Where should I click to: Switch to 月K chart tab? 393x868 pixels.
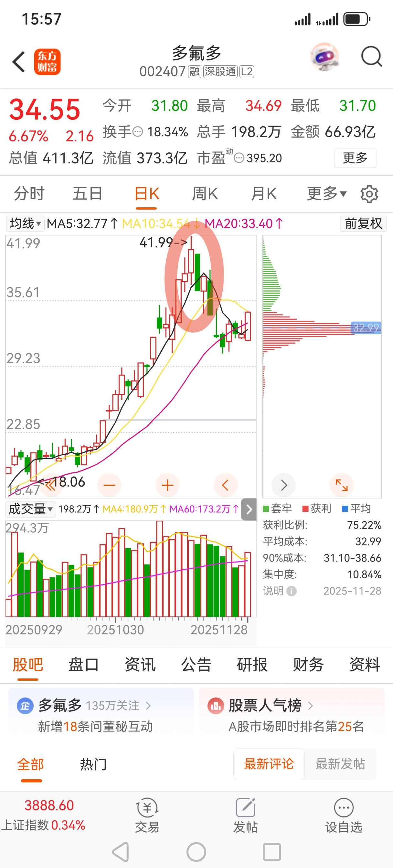(x=264, y=194)
